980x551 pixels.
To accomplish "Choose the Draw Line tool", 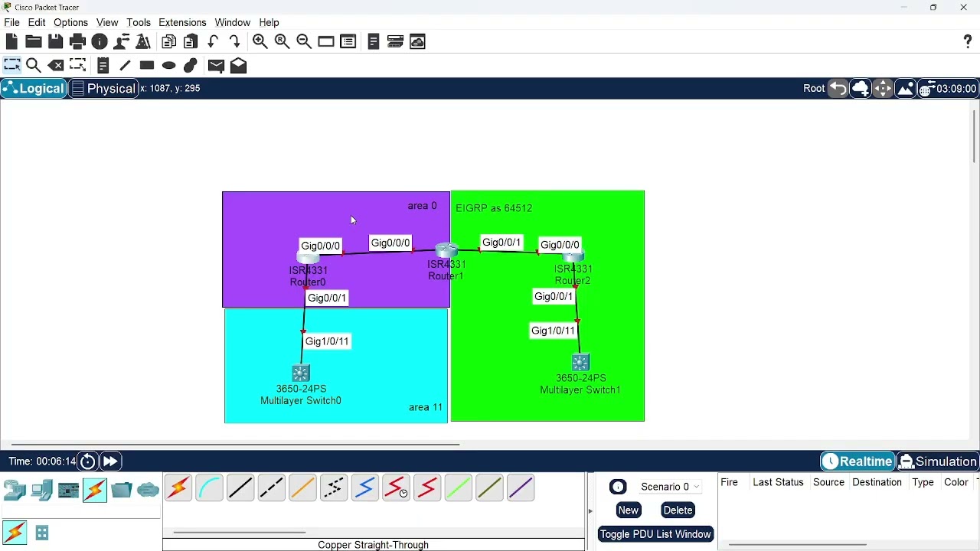I will (125, 65).
